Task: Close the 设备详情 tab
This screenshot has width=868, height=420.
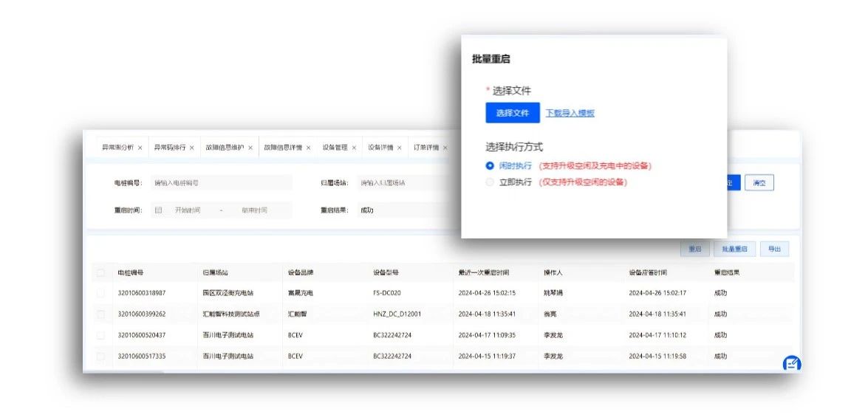Action: point(400,148)
